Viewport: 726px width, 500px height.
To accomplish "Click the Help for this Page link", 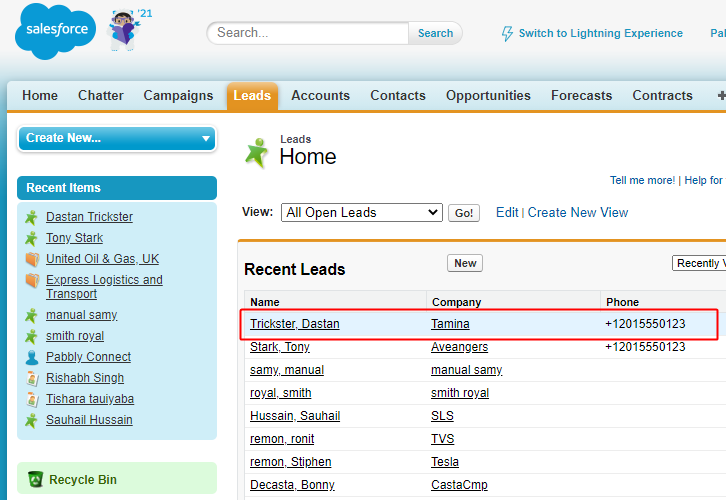I will point(705,180).
